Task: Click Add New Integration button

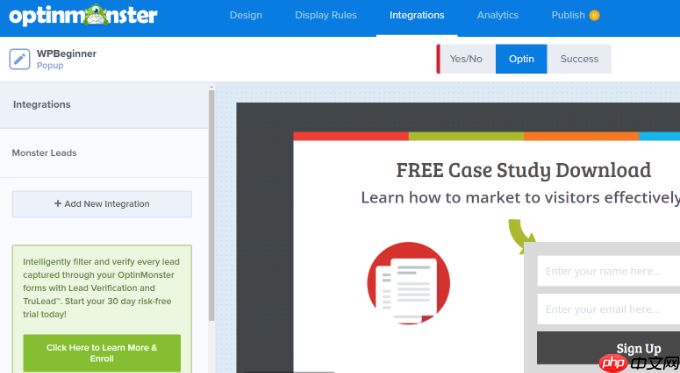Action: [102, 204]
